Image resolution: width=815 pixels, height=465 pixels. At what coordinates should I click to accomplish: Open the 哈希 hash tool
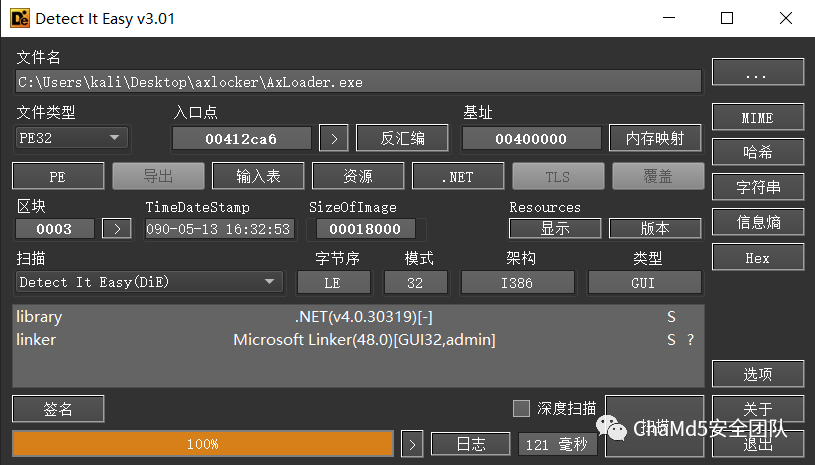pyautogui.click(x=758, y=152)
